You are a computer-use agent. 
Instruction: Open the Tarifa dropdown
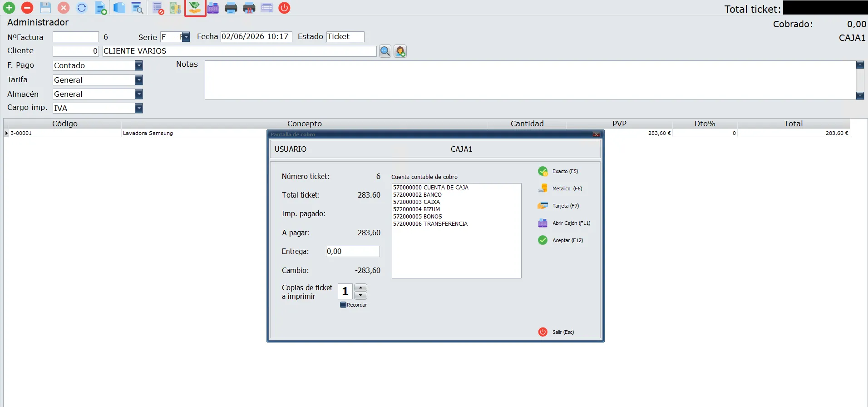[138, 80]
